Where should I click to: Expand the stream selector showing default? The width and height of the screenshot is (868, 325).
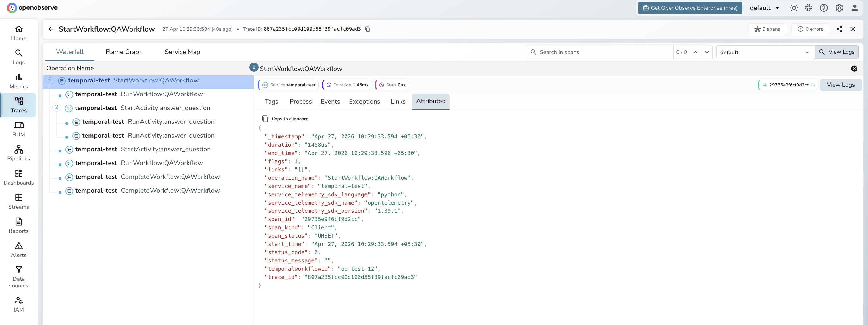pyautogui.click(x=765, y=52)
